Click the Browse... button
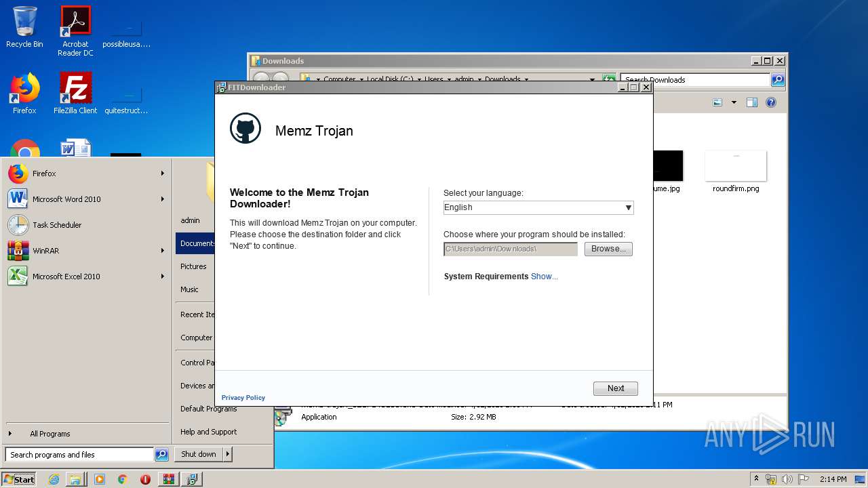The height and width of the screenshot is (488, 868). pyautogui.click(x=608, y=249)
